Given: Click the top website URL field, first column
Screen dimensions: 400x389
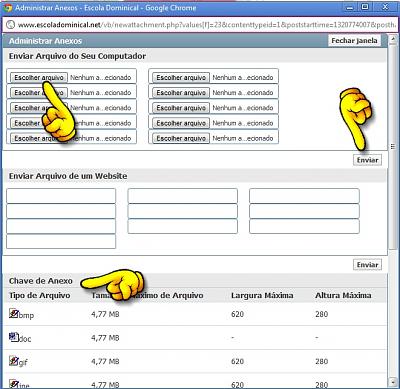Looking at the screenshot, I should pos(61,196).
